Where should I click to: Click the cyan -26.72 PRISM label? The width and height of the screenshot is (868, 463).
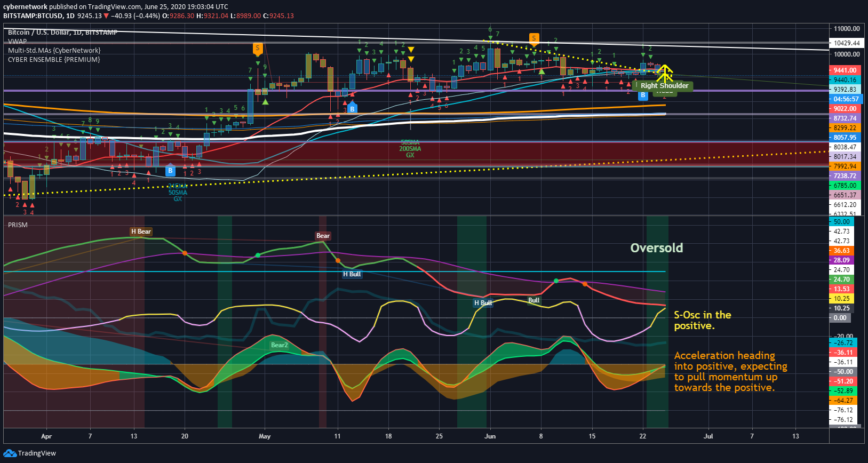(843, 342)
